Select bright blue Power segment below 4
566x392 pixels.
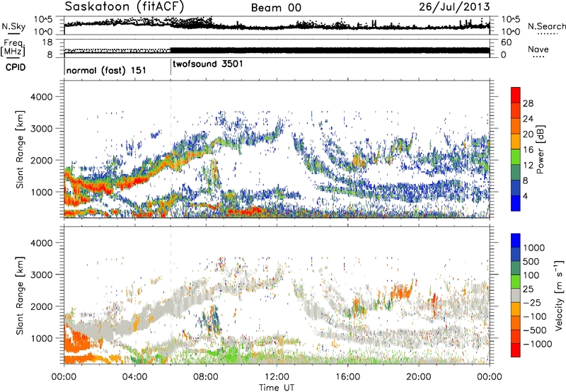(x=516, y=203)
